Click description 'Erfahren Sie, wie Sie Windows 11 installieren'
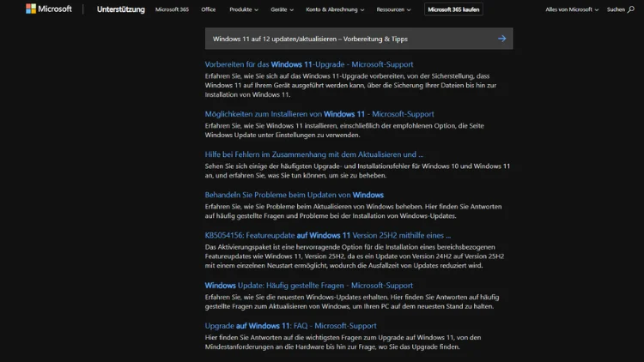Image resolution: width=644 pixels, height=362 pixels. [344, 130]
